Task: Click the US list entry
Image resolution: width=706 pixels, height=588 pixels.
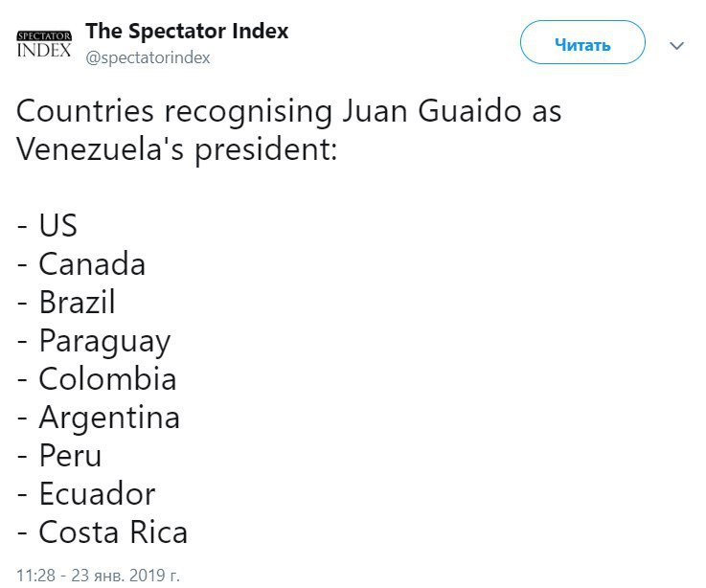Action: 57,225
